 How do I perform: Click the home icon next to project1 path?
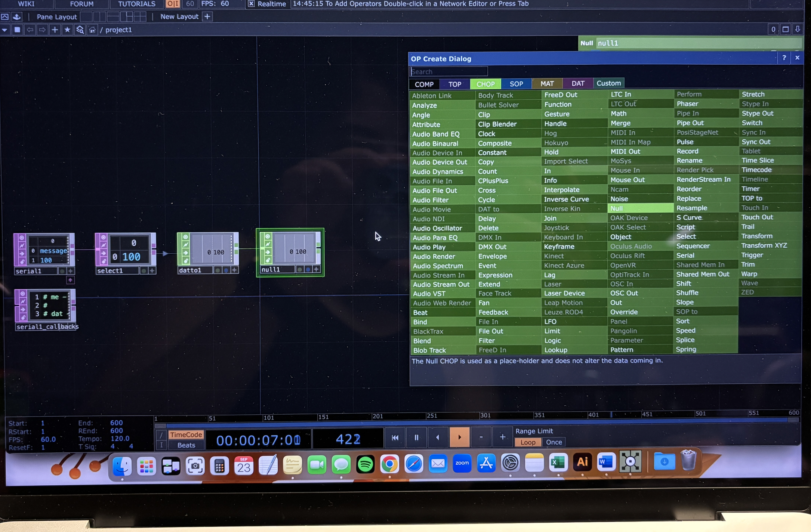(92, 30)
